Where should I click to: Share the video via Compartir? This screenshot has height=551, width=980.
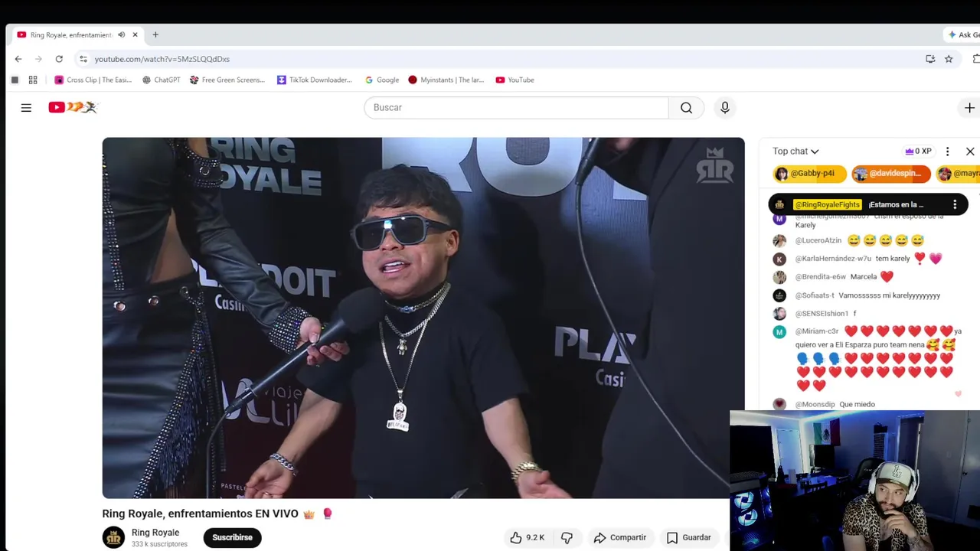[620, 537]
